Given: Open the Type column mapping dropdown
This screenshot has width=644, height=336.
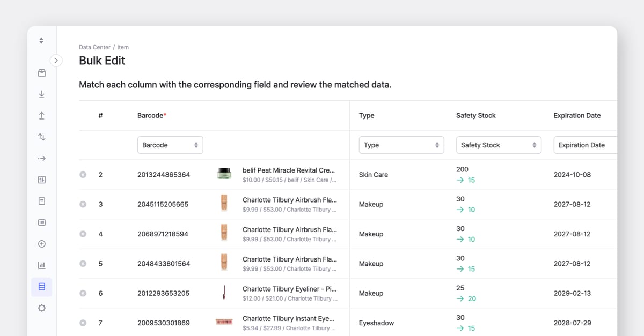Looking at the screenshot, I should click(x=401, y=145).
